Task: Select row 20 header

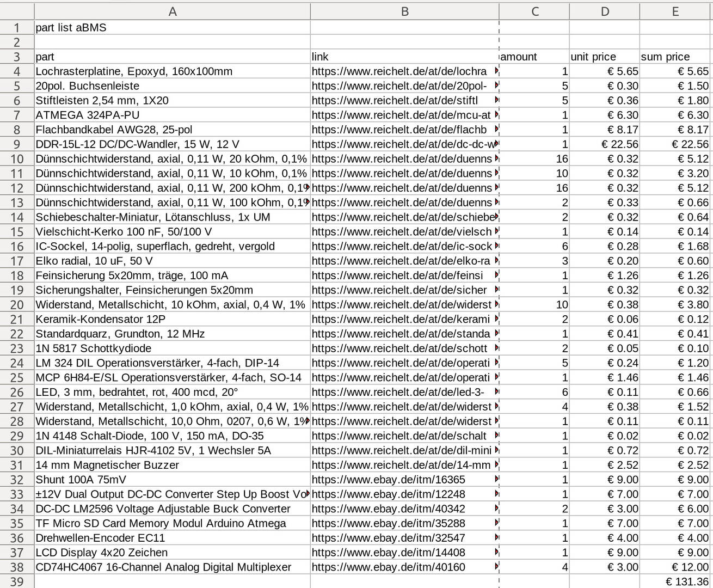Action: point(17,305)
